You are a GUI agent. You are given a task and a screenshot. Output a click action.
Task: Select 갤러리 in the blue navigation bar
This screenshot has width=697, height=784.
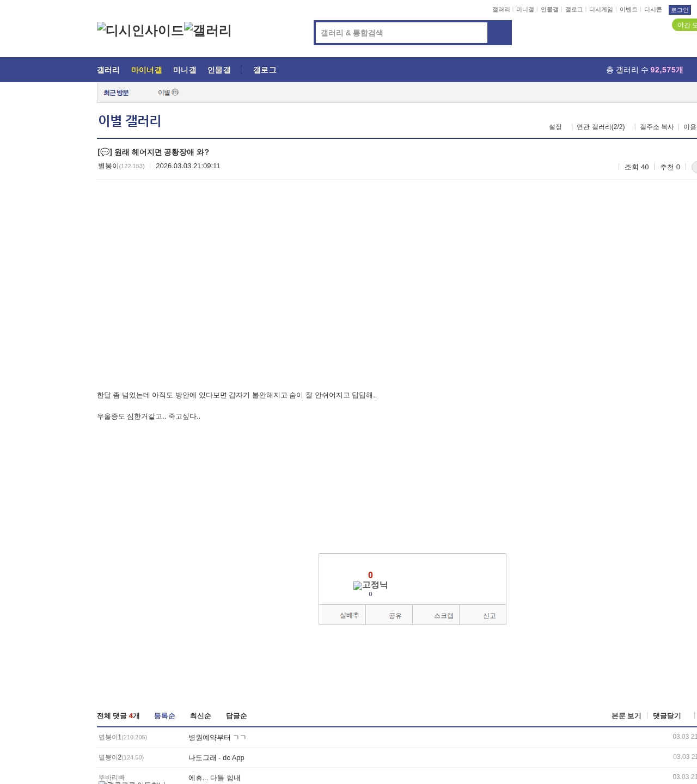[x=108, y=70]
